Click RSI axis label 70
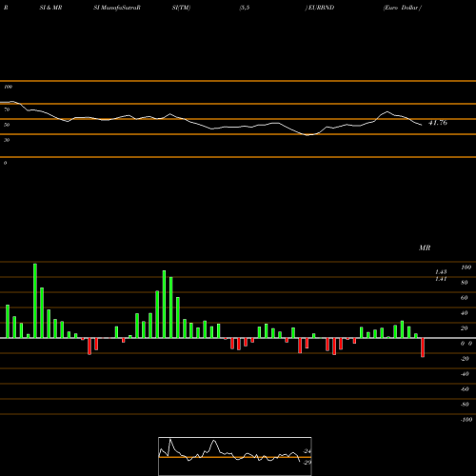 (7, 109)
